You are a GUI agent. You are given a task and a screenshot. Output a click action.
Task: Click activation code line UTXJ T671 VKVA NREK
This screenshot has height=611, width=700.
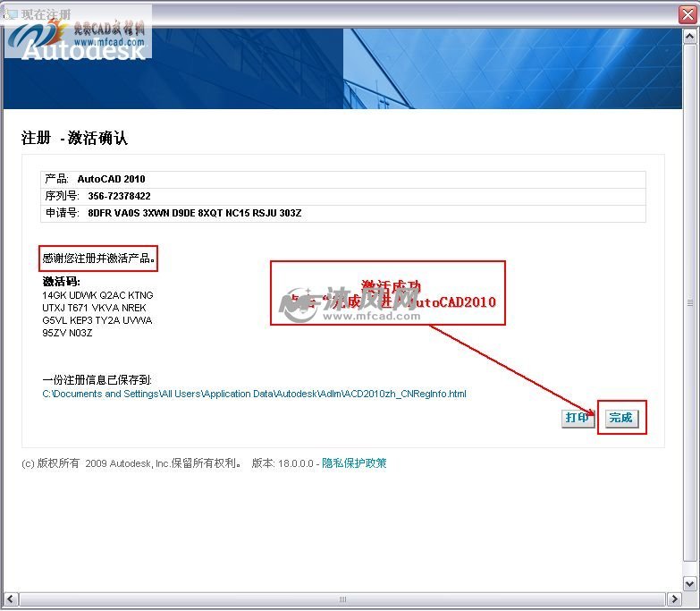tap(94, 308)
